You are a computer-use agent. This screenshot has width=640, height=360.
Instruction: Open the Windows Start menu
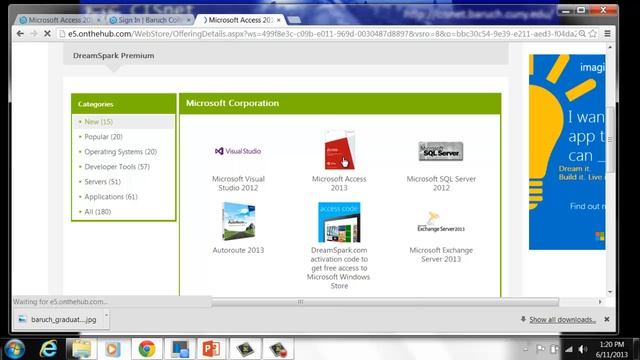tap(15, 349)
